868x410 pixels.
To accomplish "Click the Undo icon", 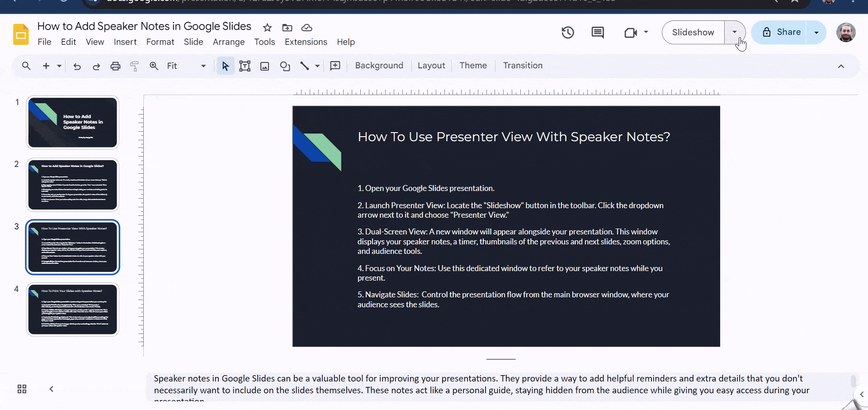I will click(77, 66).
